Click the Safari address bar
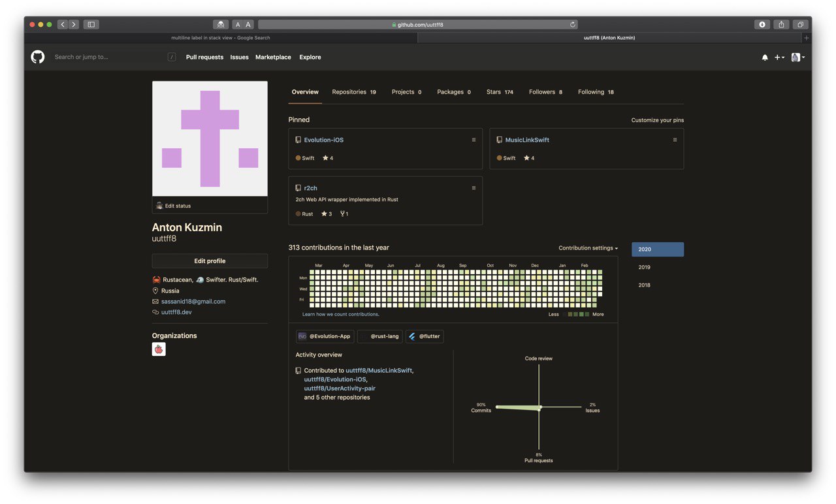The image size is (836, 504). point(417,24)
